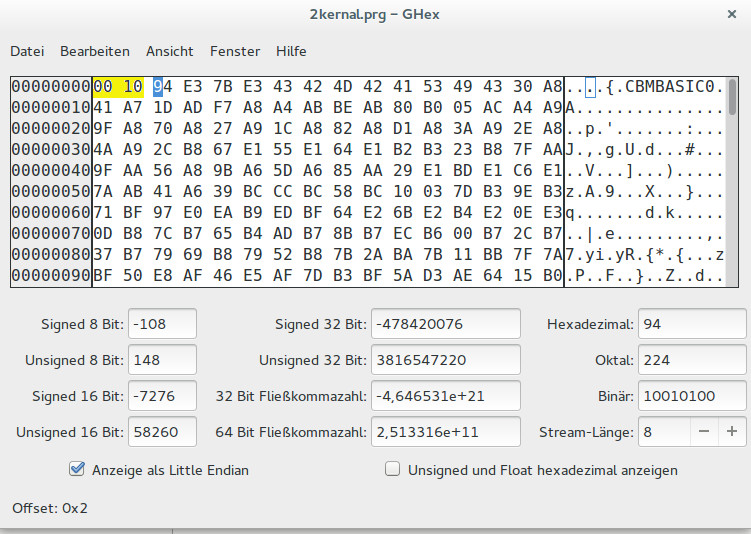Uncheck Anzeige als Little Endian
The width and height of the screenshot is (751, 534).
pos(77,469)
